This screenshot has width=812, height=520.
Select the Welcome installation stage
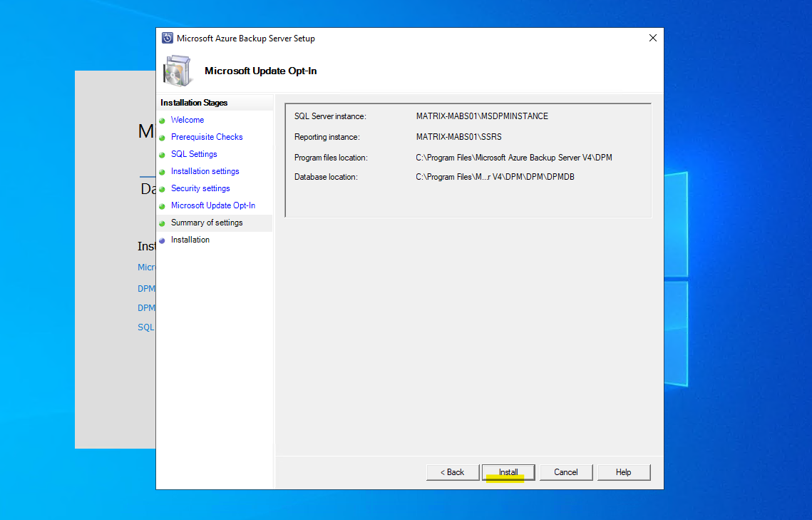(187, 120)
